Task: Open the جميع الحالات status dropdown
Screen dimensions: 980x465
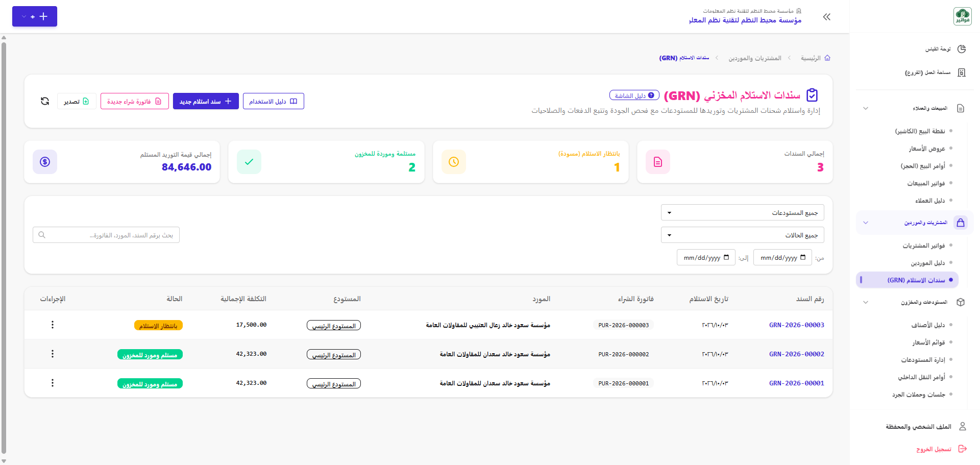Action: pyautogui.click(x=743, y=235)
